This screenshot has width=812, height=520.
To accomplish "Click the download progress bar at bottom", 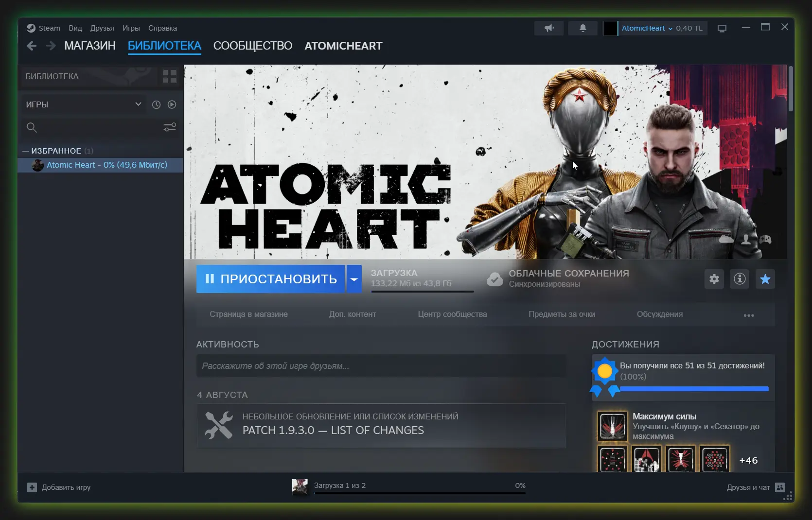I will click(420, 493).
